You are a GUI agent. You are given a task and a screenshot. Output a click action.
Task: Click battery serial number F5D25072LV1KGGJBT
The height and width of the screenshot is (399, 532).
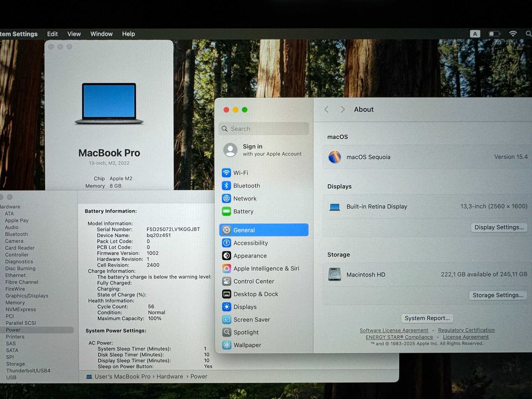click(173, 229)
